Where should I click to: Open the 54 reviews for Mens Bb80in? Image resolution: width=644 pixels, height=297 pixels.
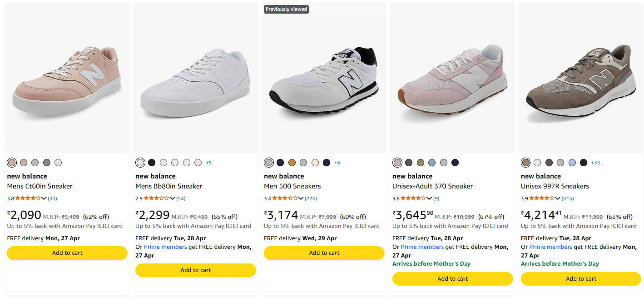click(181, 198)
